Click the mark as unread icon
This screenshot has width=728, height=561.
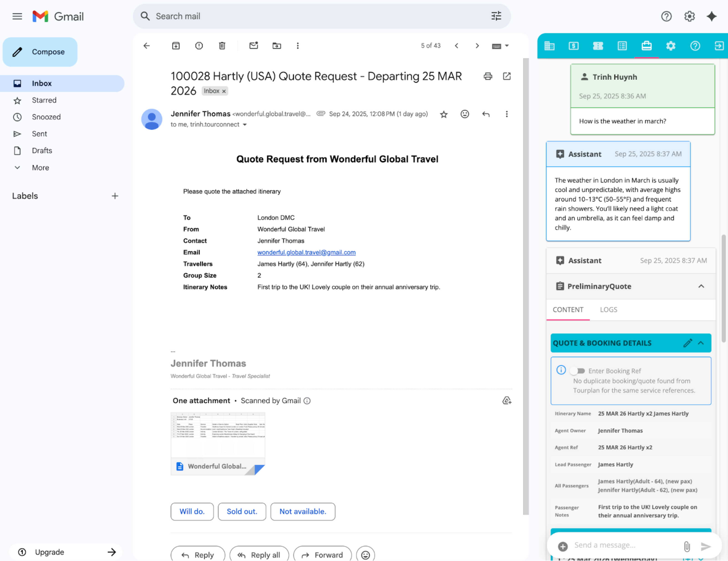[254, 46]
